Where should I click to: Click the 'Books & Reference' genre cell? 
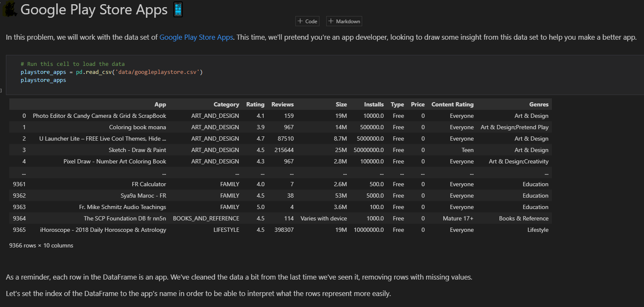(x=524, y=218)
